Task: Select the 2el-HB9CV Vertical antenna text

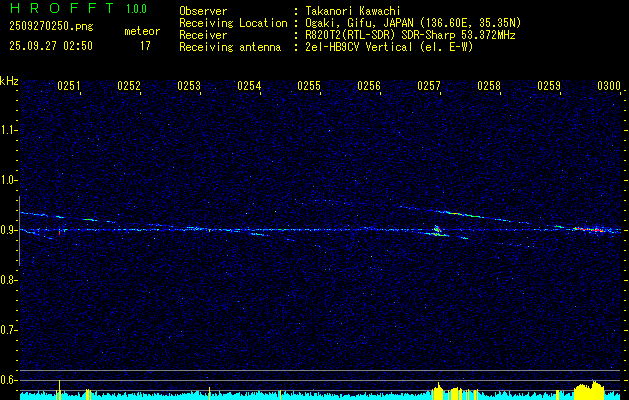Action: tap(389, 47)
